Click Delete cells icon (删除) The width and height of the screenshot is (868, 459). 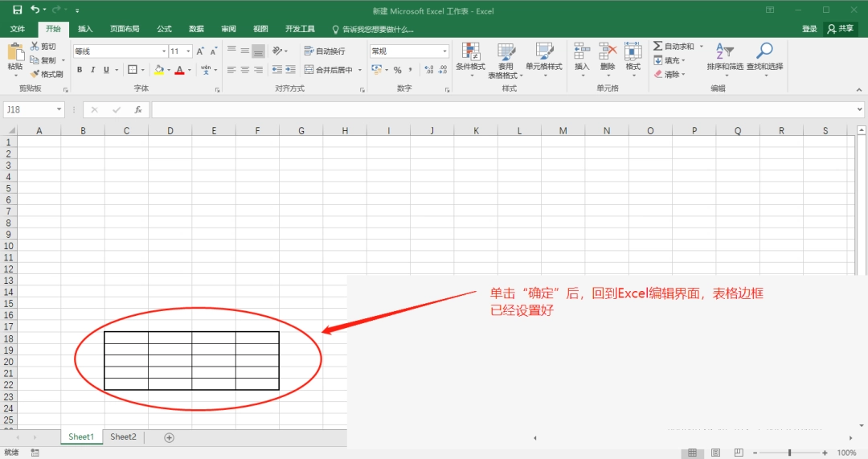[x=608, y=59]
